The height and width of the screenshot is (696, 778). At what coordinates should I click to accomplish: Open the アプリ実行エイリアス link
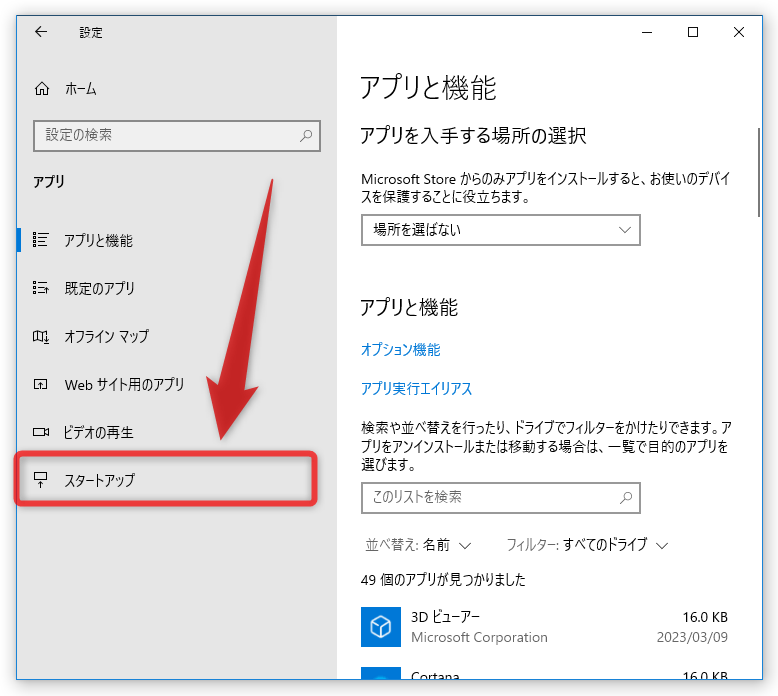pos(417,388)
